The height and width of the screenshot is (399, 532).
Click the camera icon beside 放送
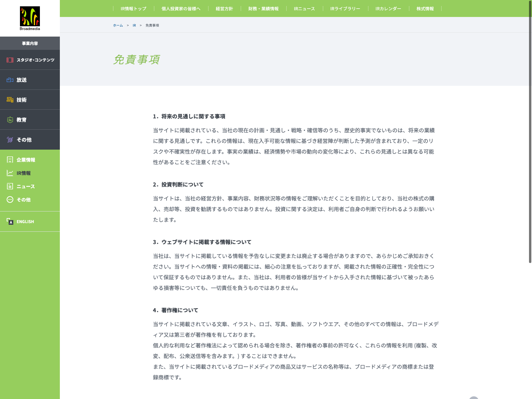pos(10,80)
